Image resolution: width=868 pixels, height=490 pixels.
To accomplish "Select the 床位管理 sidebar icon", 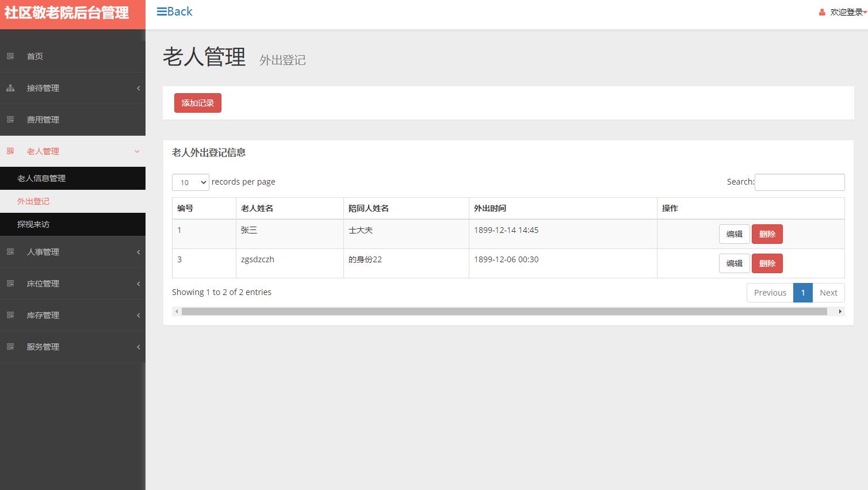I will (10, 284).
